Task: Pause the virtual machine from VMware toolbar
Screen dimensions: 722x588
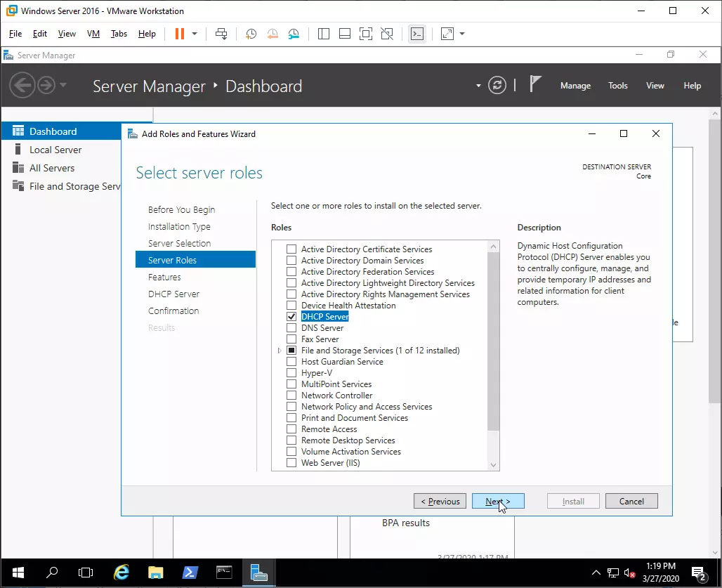Action: pos(180,34)
